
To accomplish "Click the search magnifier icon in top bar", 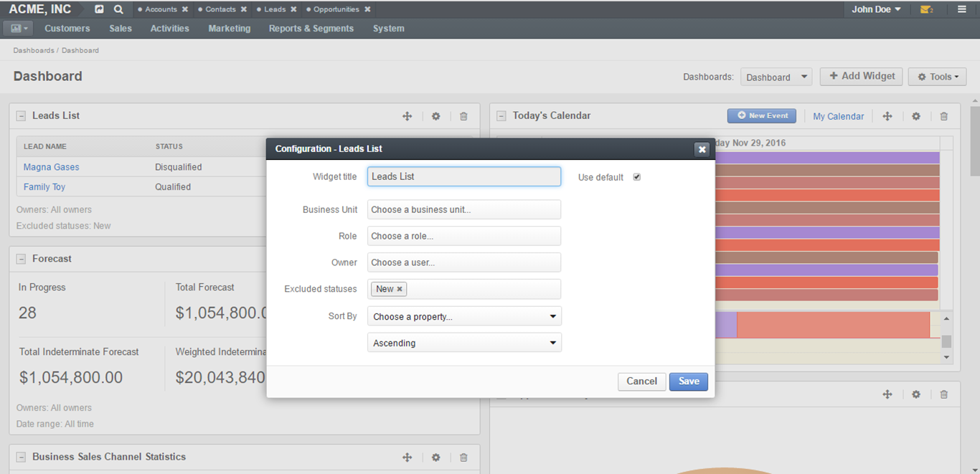I will point(118,9).
